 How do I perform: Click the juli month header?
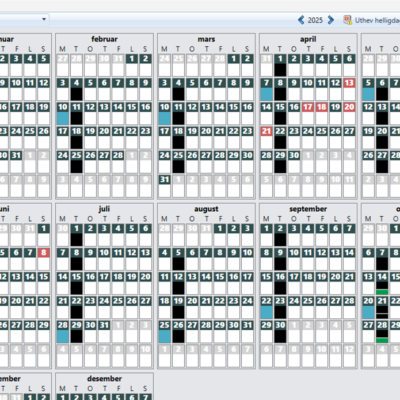click(104, 209)
